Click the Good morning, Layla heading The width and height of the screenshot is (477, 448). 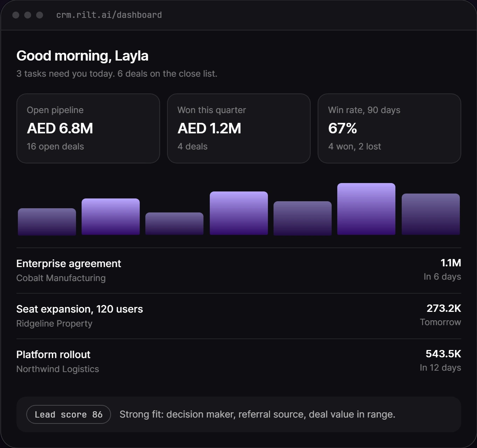(x=82, y=56)
